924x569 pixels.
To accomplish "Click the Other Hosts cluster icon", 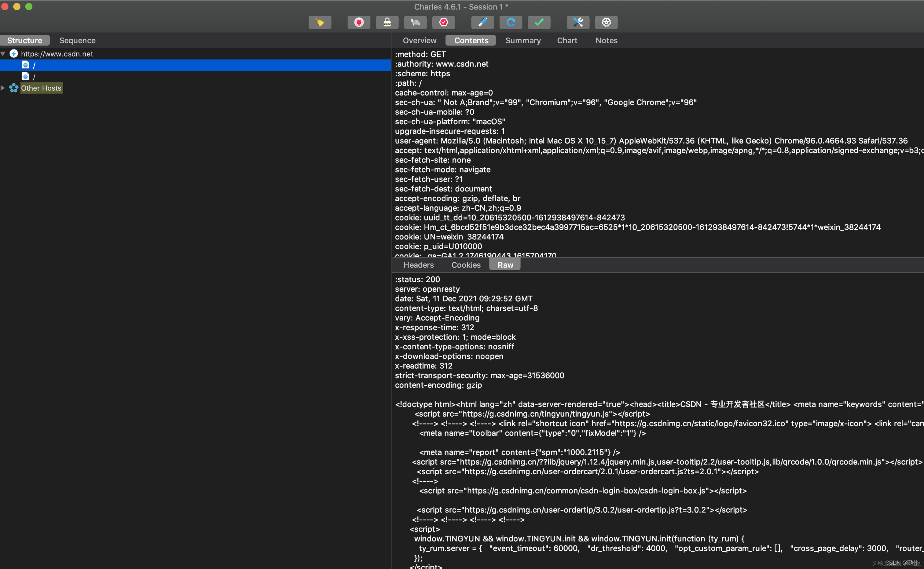I will (13, 88).
